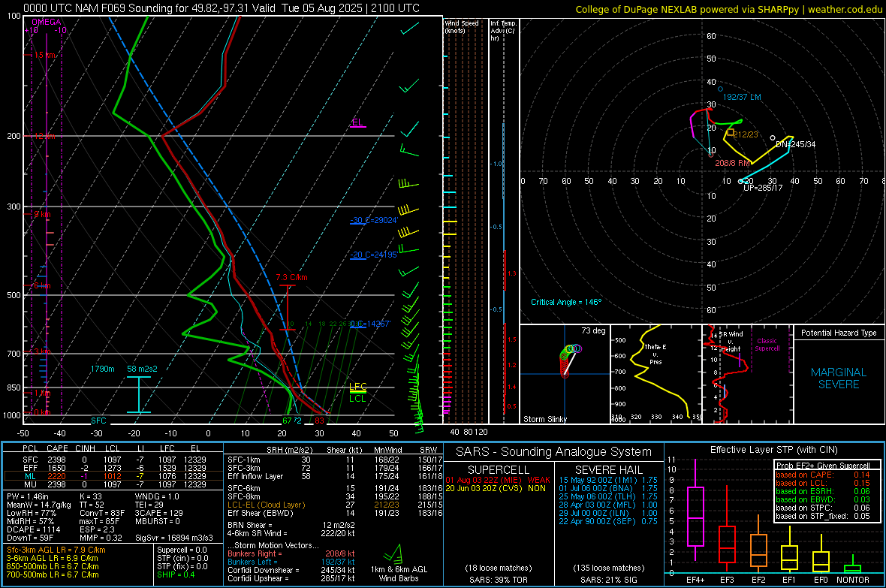Click the Theta-E v. Pres plot label

coord(655,354)
